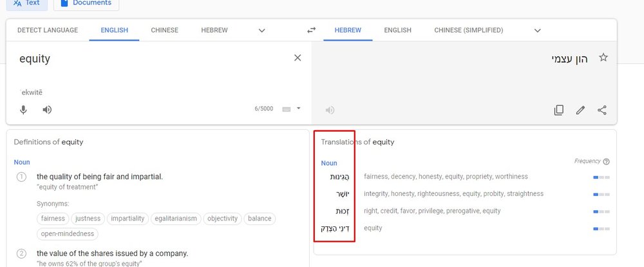Swap source and target languages
644x267 pixels.
pos(311,30)
